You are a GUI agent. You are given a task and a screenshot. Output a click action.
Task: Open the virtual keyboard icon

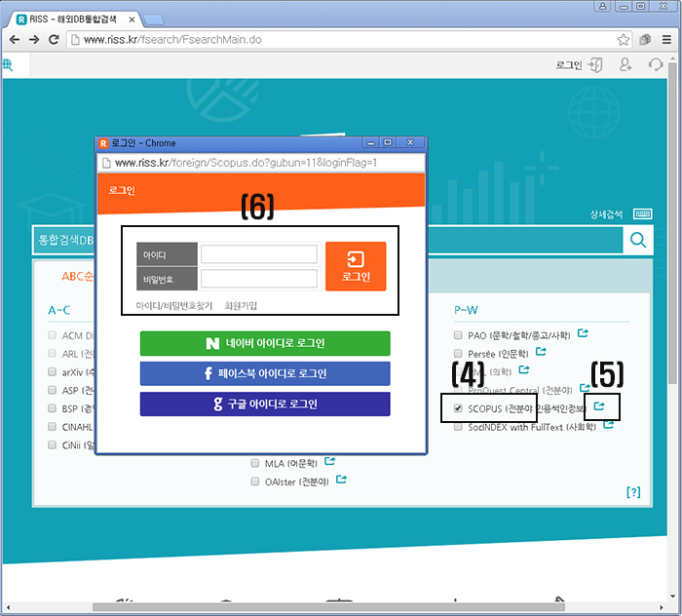point(642,213)
